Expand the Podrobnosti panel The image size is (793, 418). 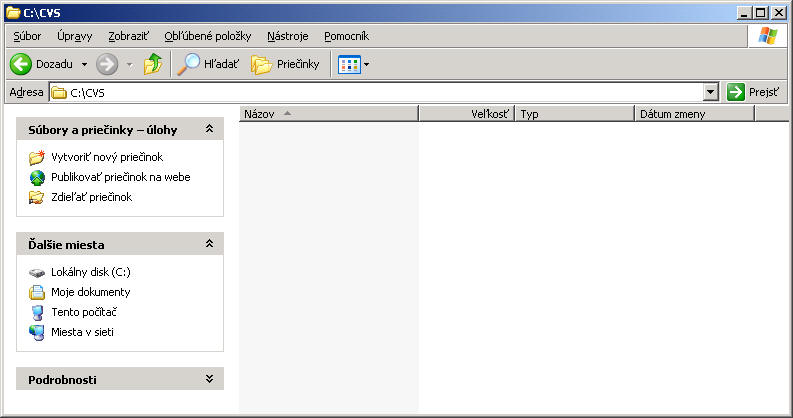[209, 379]
